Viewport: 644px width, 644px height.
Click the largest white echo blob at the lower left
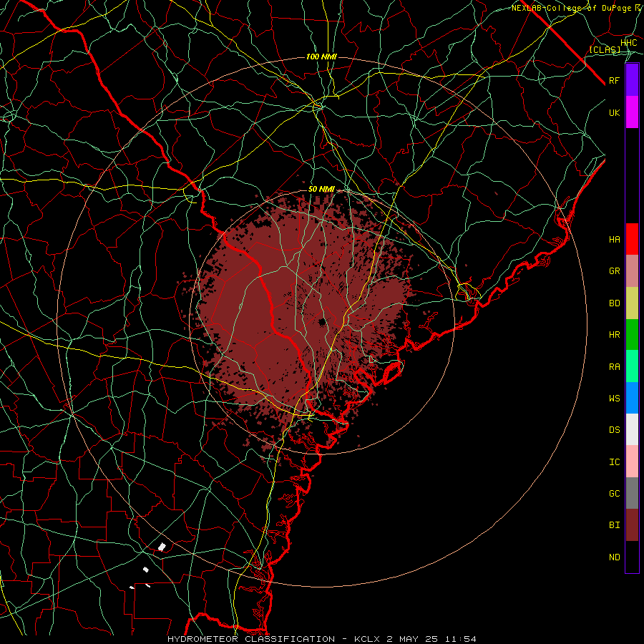pos(162,547)
